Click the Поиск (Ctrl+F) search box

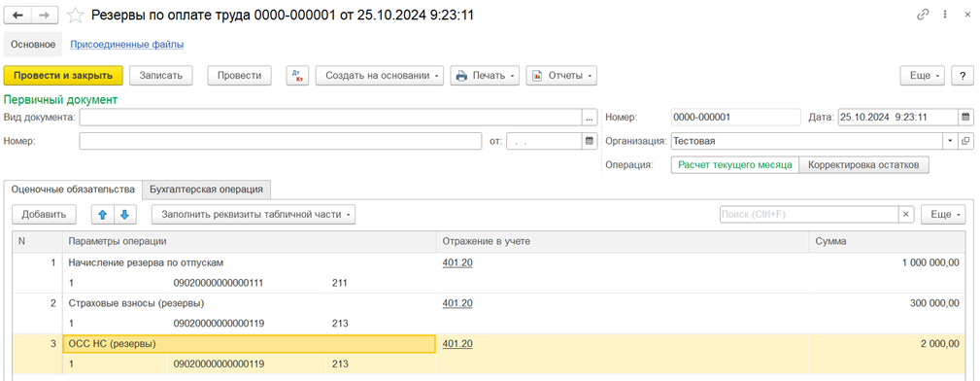(x=809, y=215)
